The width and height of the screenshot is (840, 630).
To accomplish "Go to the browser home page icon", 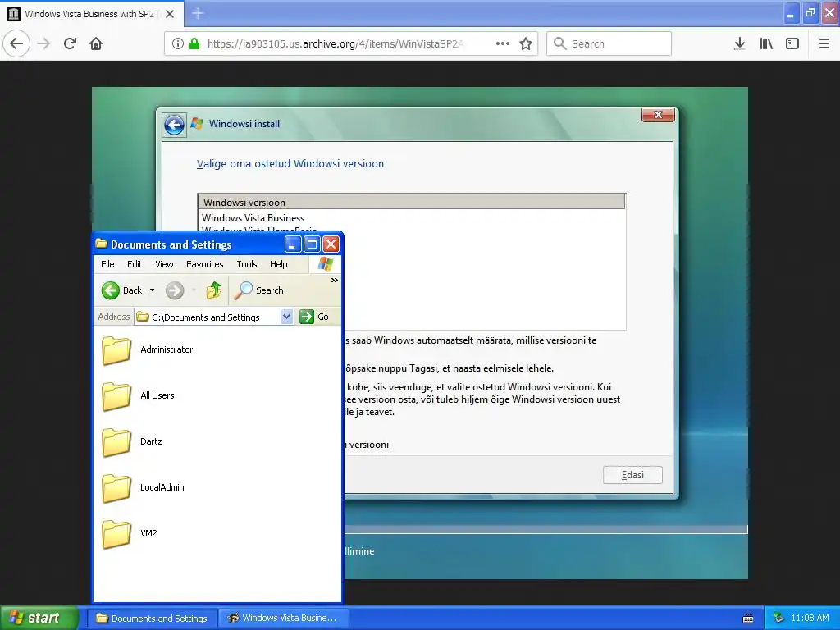I will click(96, 43).
